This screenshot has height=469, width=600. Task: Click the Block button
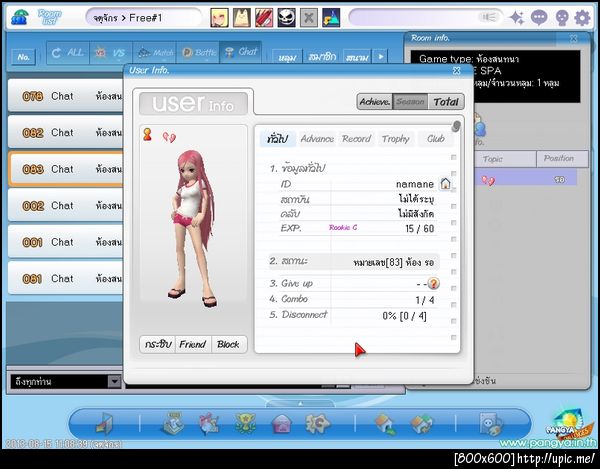(228, 344)
